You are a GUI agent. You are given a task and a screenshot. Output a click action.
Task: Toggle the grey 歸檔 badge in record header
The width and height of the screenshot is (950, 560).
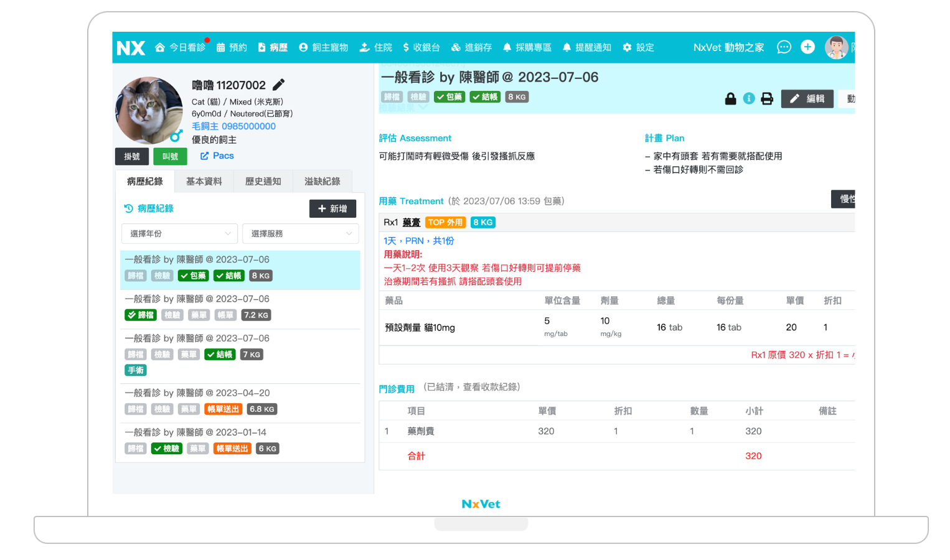pyautogui.click(x=392, y=97)
